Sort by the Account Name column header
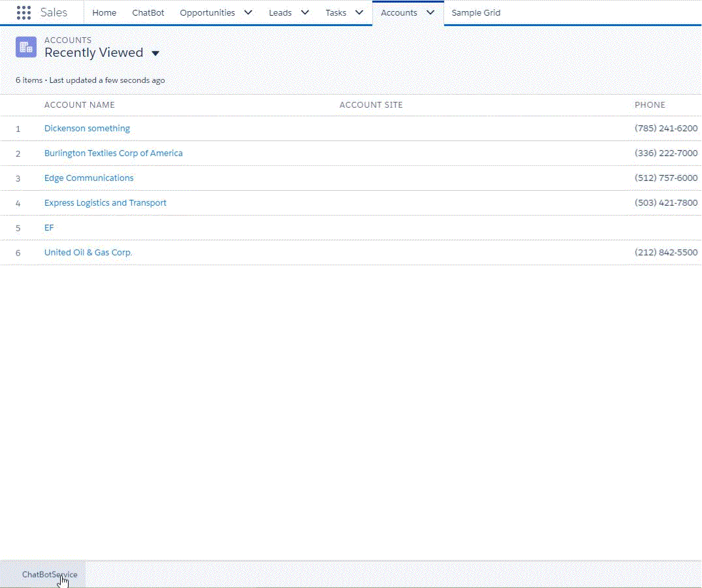 (x=80, y=105)
